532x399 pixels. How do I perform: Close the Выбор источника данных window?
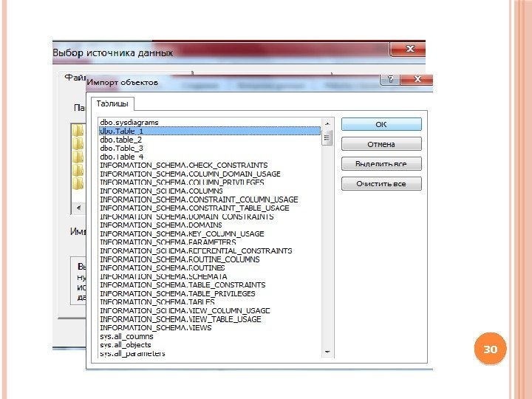point(409,49)
